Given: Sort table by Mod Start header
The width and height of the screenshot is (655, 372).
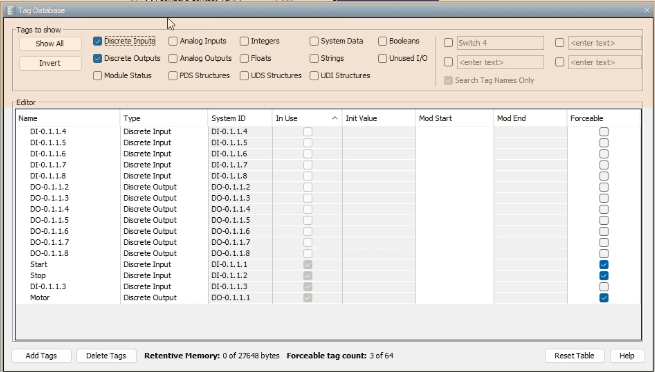Looking at the screenshot, I should tap(454, 119).
